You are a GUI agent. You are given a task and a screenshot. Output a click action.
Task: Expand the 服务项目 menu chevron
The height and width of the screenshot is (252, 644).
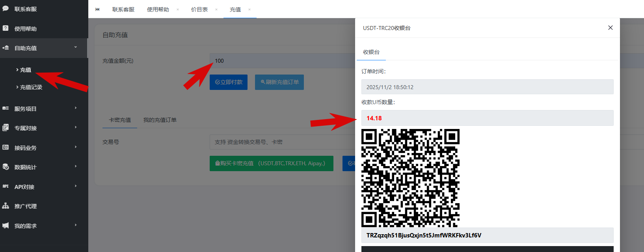(x=76, y=108)
